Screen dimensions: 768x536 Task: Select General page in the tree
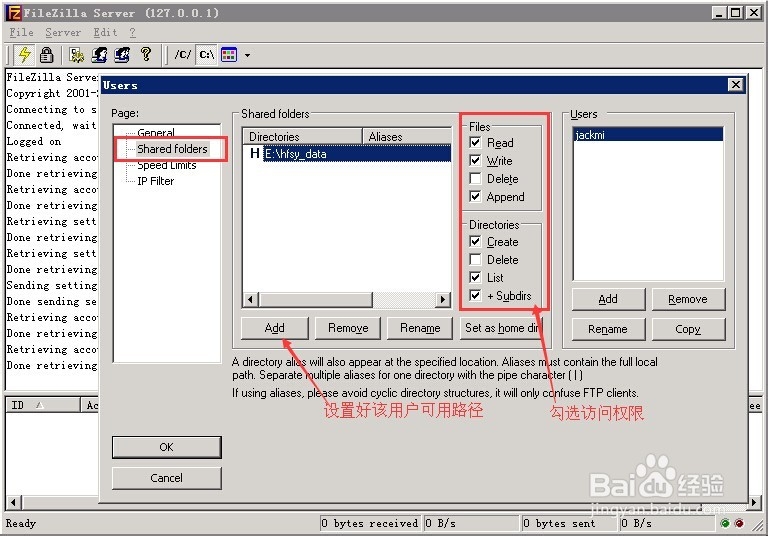point(156,132)
